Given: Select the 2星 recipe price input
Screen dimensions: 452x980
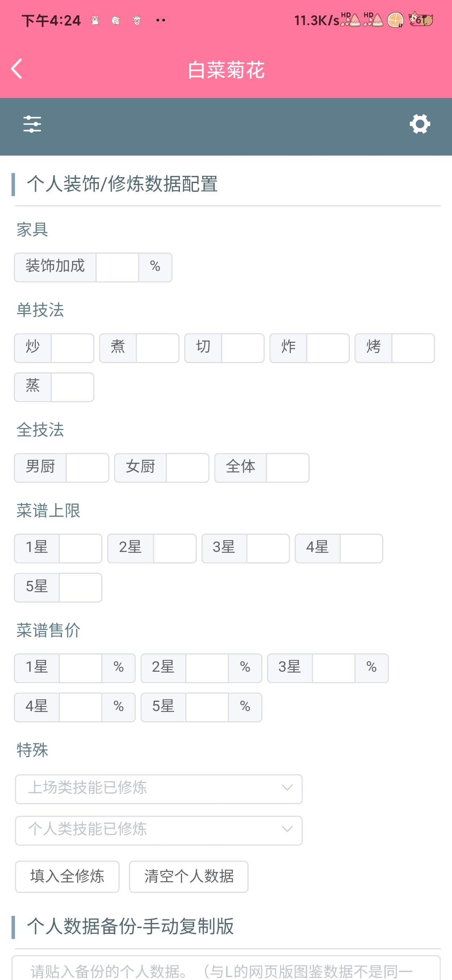Looking at the screenshot, I should tap(207, 668).
